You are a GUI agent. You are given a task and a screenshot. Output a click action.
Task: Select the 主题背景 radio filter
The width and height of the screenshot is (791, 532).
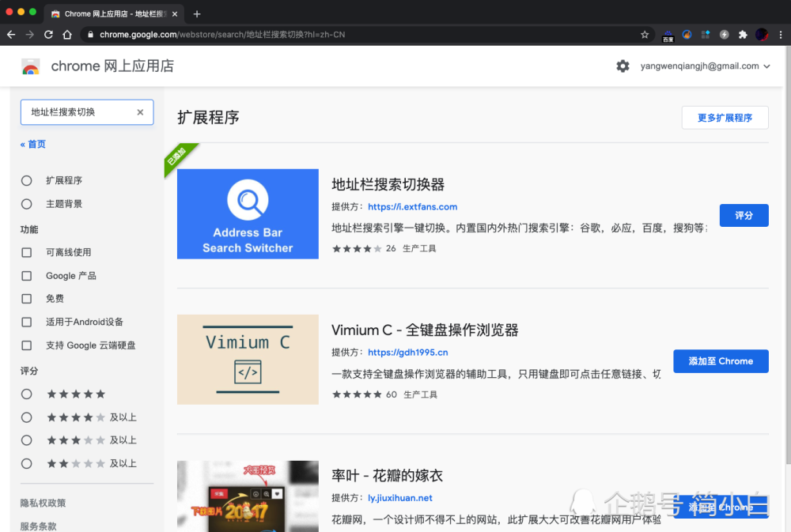[x=27, y=204]
